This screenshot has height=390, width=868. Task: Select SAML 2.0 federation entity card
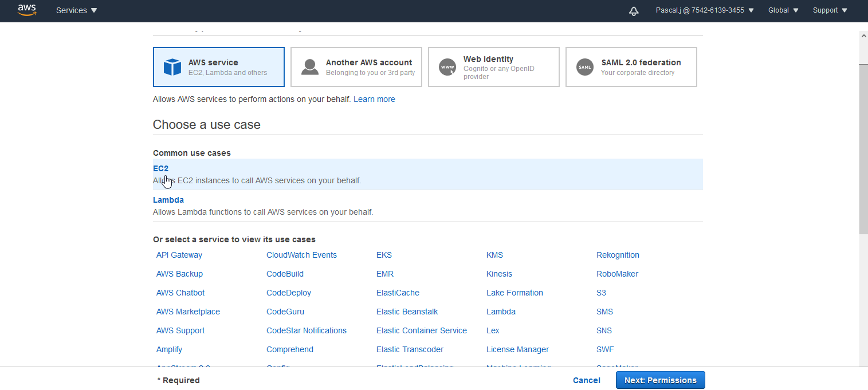pos(631,67)
